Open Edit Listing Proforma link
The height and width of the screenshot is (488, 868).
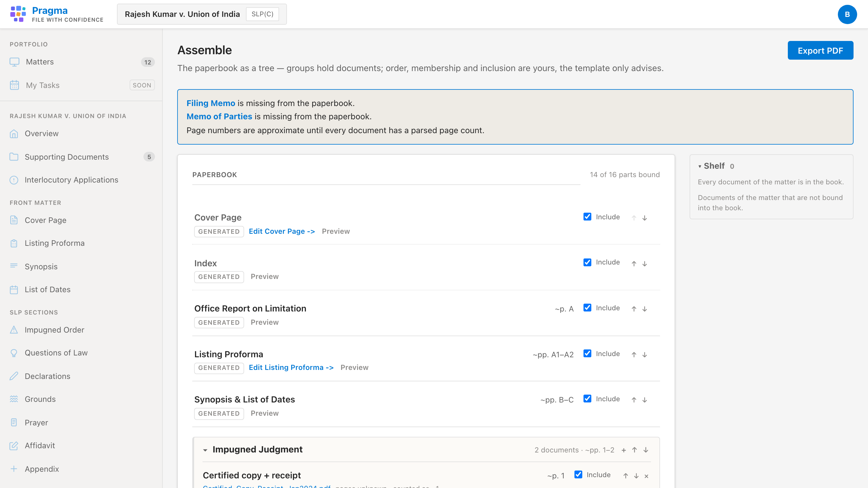click(291, 368)
